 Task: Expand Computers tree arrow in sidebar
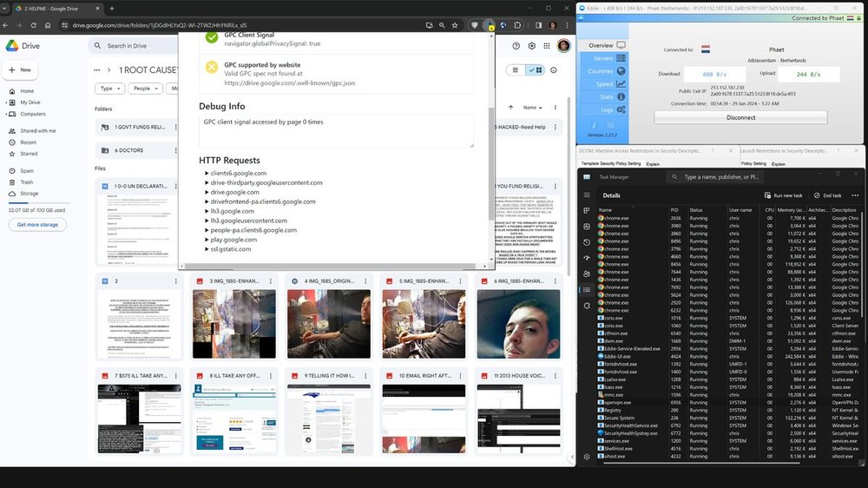(x=6, y=114)
